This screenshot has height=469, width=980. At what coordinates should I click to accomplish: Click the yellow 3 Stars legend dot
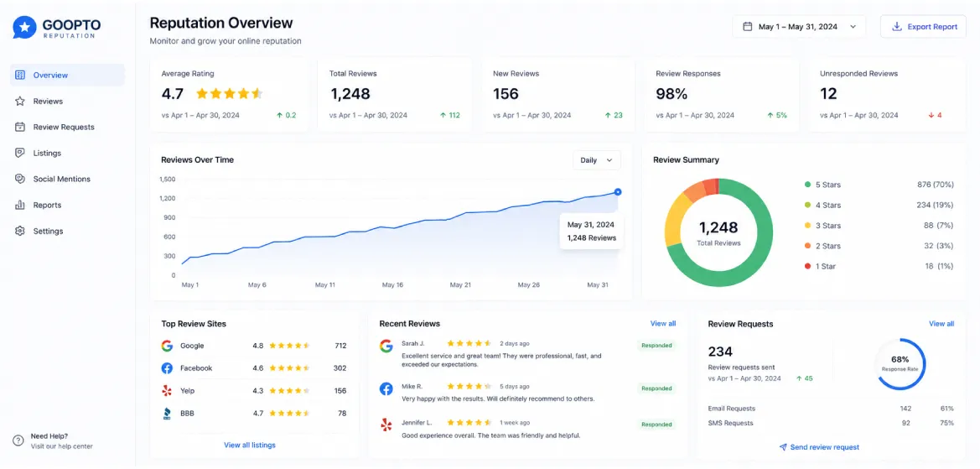click(807, 226)
